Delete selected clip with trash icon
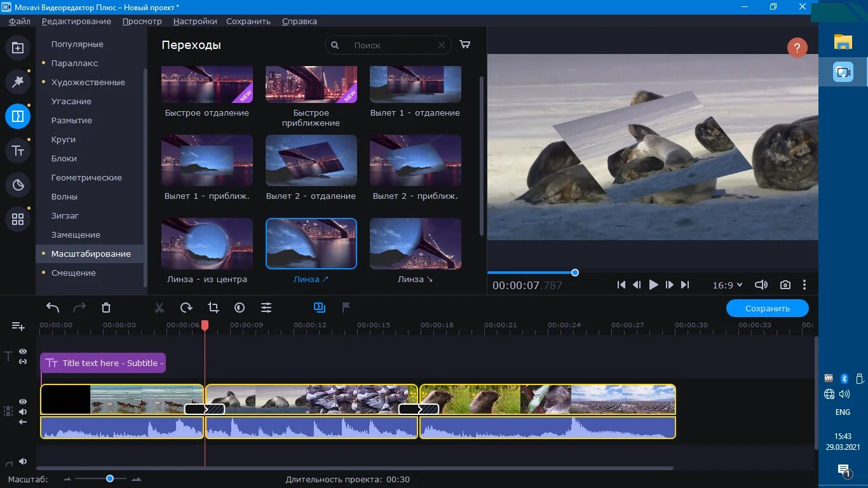Screen dimensions: 868x488 [x=106, y=308]
